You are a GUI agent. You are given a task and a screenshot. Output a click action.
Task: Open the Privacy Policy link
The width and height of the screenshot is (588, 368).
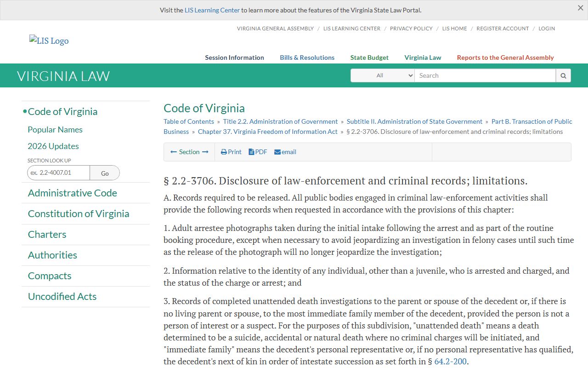[x=411, y=29]
